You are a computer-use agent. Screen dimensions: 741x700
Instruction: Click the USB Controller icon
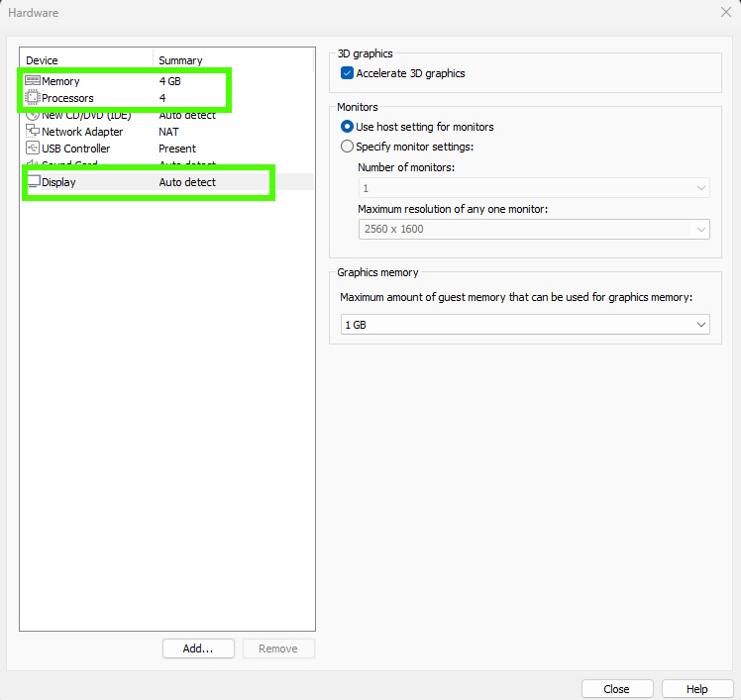pyautogui.click(x=32, y=148)
